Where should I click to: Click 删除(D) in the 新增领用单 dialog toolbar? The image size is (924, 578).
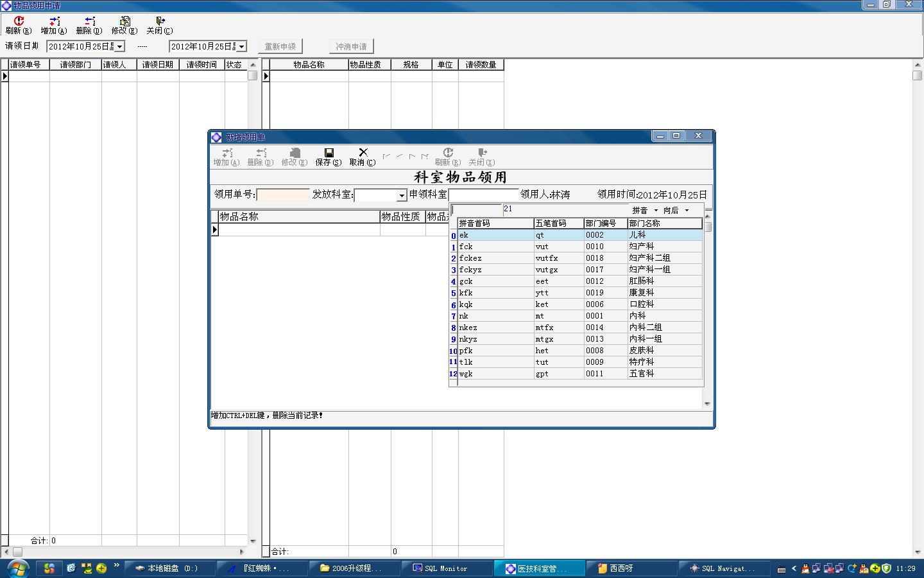coord(261,157)
